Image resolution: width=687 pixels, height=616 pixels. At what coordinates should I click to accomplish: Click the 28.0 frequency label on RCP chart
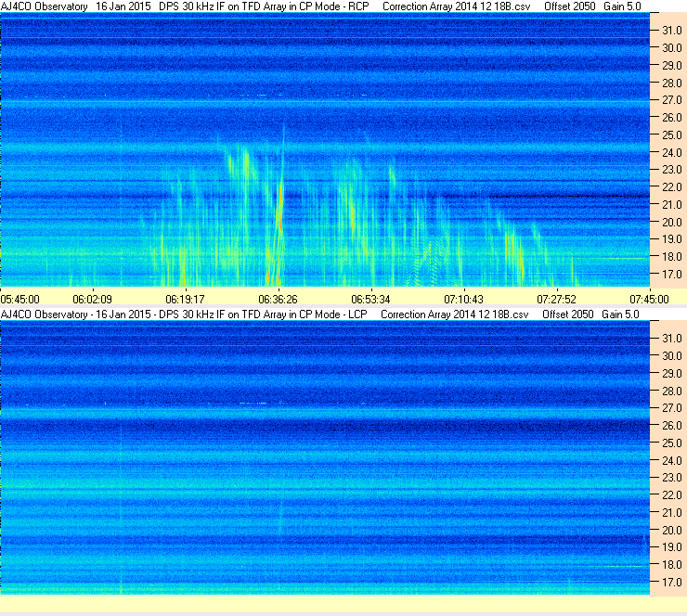pos(672,83)
